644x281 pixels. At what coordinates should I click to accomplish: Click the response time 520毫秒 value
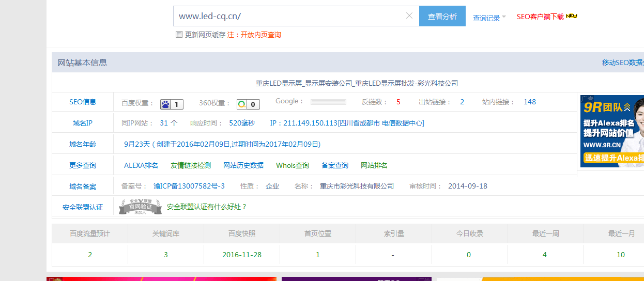[x=242, y=123]
